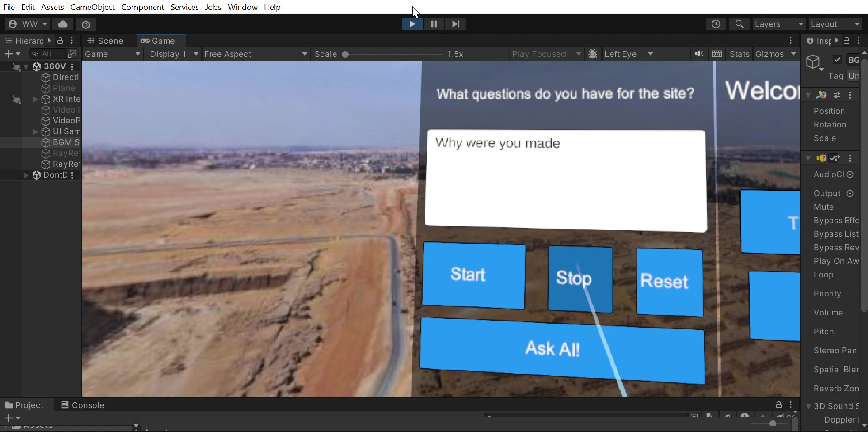Open the Transform presets icon
The width and height of the screenshot is (868, 432).
(x=837, y=95)
